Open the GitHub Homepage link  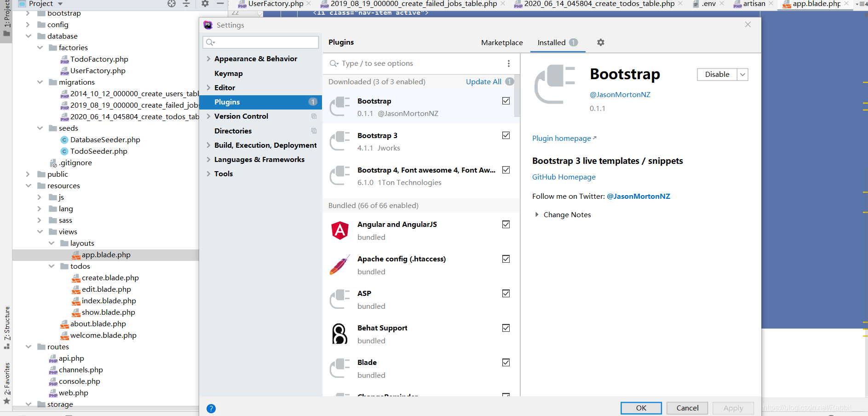tap(564, 177)
